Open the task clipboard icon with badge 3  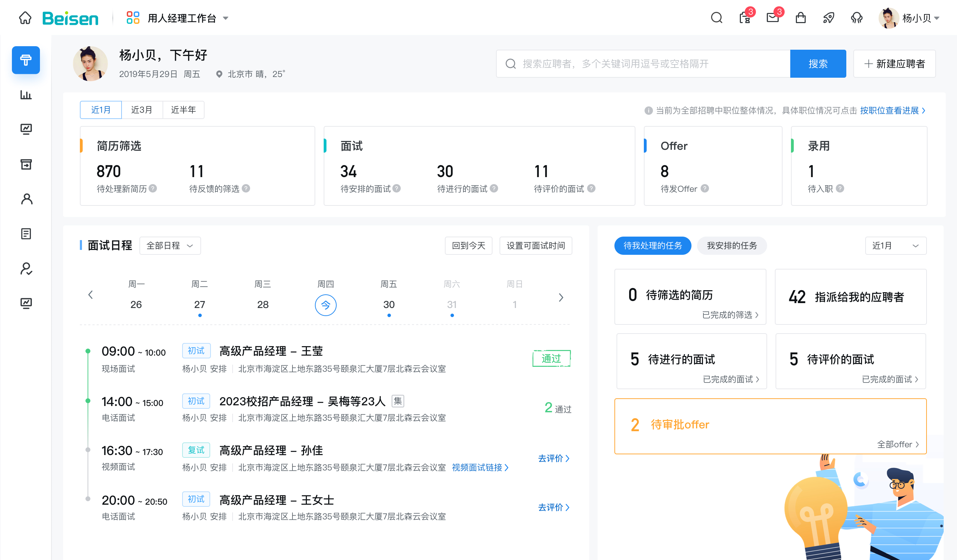[745, 17]
